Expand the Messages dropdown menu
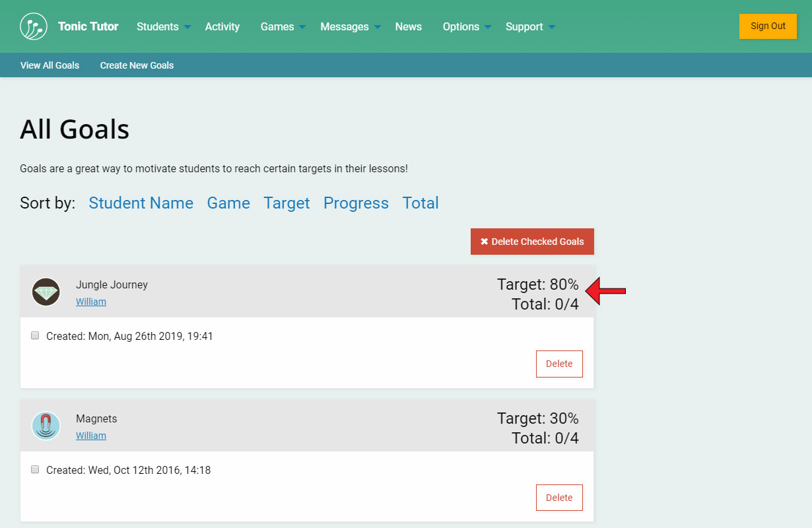This screenshot has height=528, width=812. tap(350, 26)
